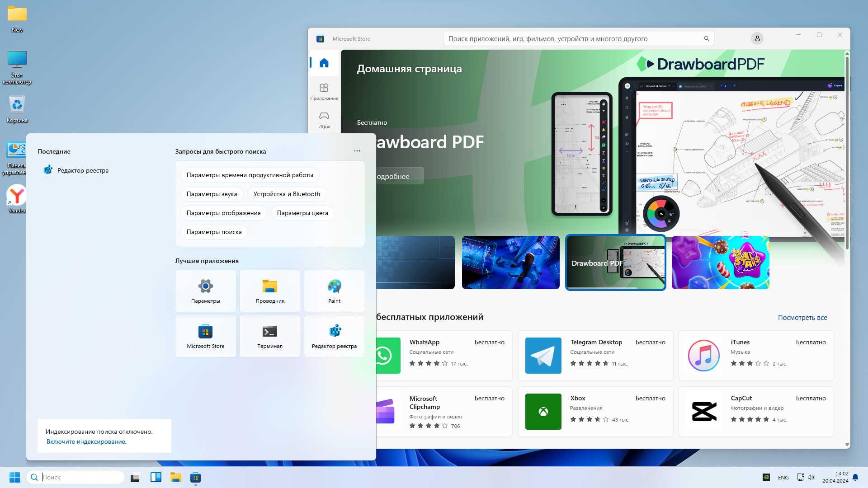This screenshot has height=488, width=868.
Task: Launch Terminal from top apps
Action: (270, 336)
